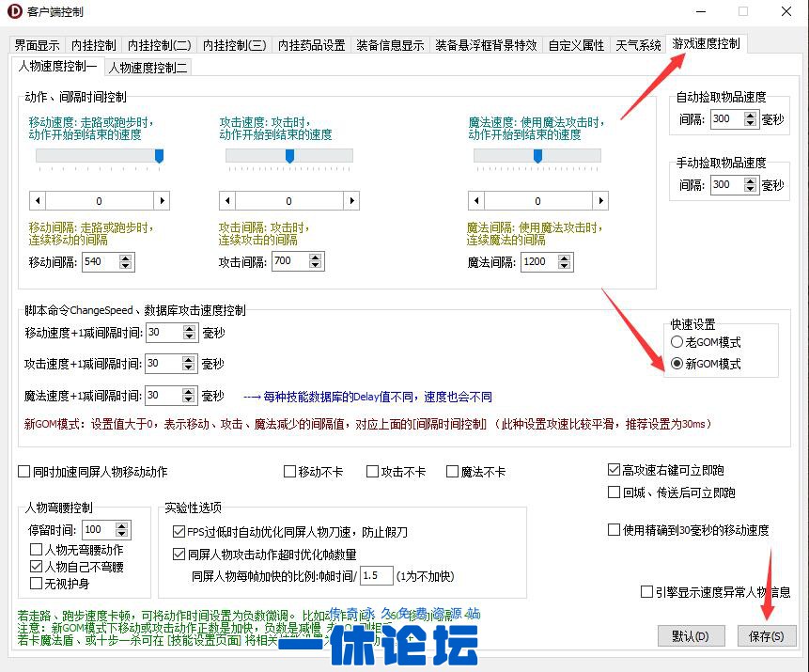Adjust 停留时间 spinner arrows
The image size is (809, 672).
pyautogui.click(x=122, y=529)
